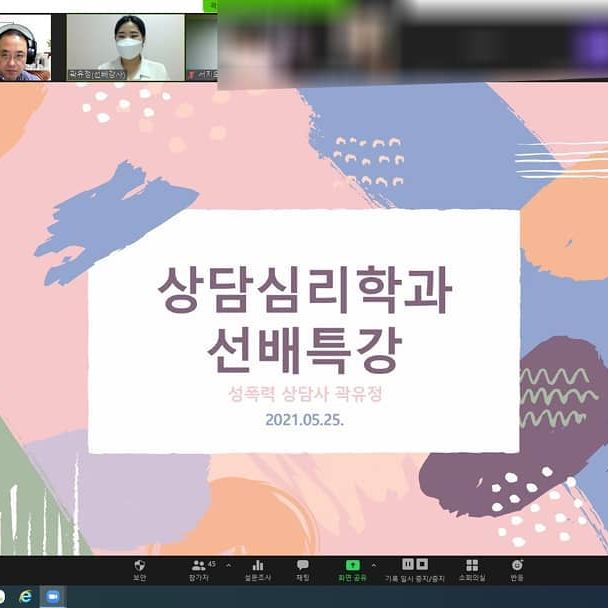
Task: Stop the recording with the square icon
Action: coord(422,564)
